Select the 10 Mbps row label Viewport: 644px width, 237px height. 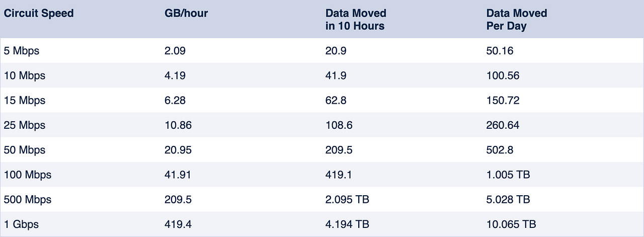click(24, 75)
